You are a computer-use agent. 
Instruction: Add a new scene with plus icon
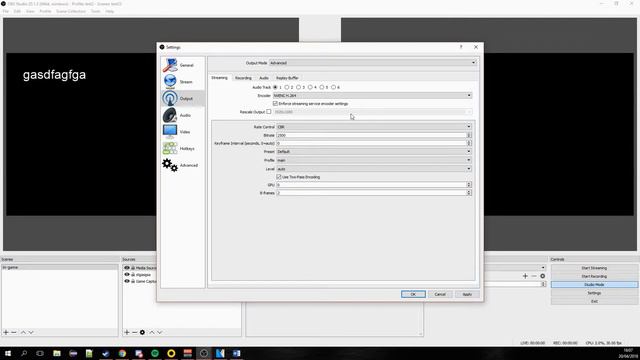[x=6, y=332]
